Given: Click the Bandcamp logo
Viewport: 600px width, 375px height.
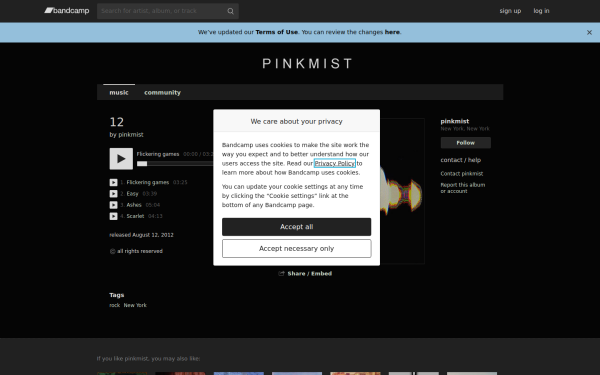Looking at the screenshot, I should click(x=67, y=11).
